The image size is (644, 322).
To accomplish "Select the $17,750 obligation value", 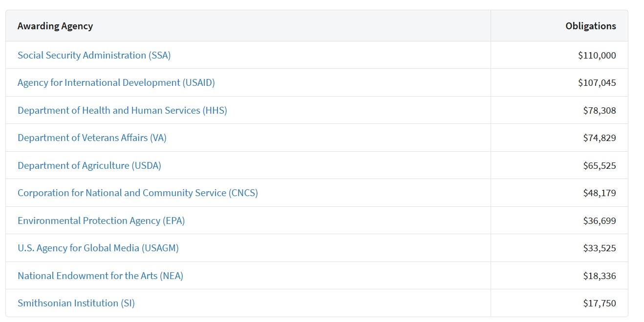I will pyautogui.click(x=600, y=303).
